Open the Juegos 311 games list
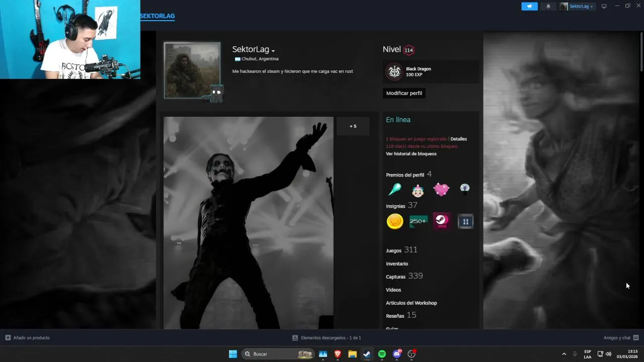 (x=401, y=250)
